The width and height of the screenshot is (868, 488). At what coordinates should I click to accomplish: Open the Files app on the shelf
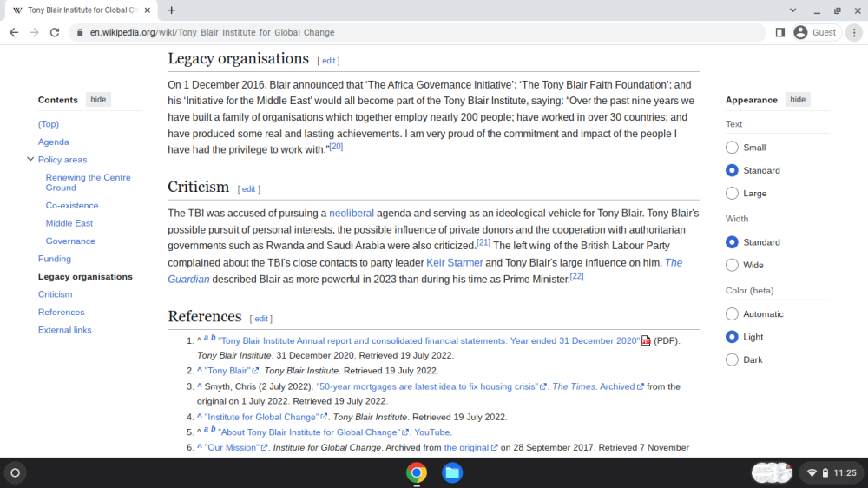452,472
